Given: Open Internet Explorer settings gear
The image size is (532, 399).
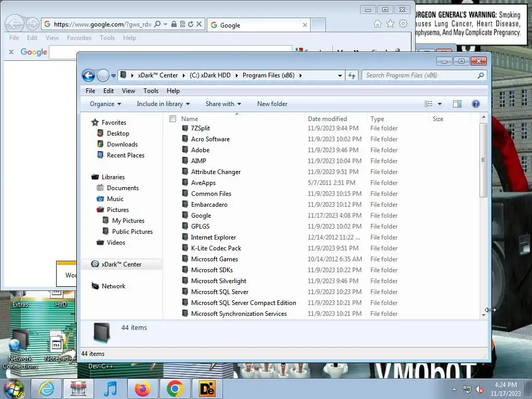Looking at the screenshot, I should coord(403,24).
